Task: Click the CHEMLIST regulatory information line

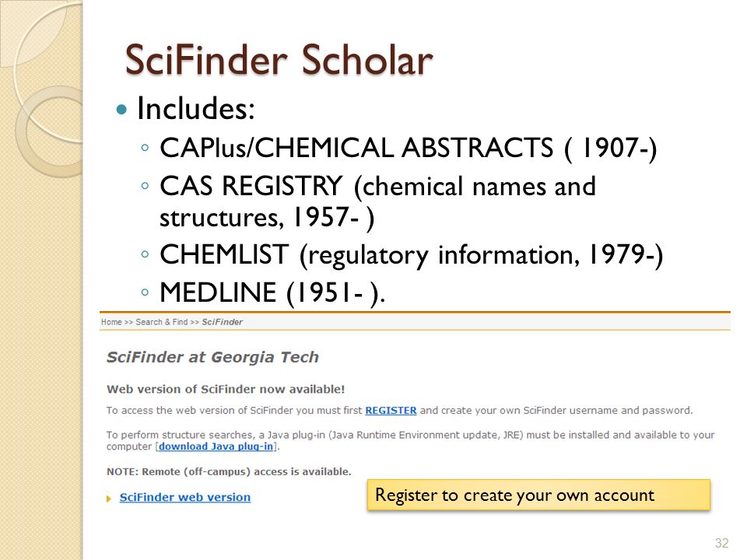Action: (x=411, y=255)
